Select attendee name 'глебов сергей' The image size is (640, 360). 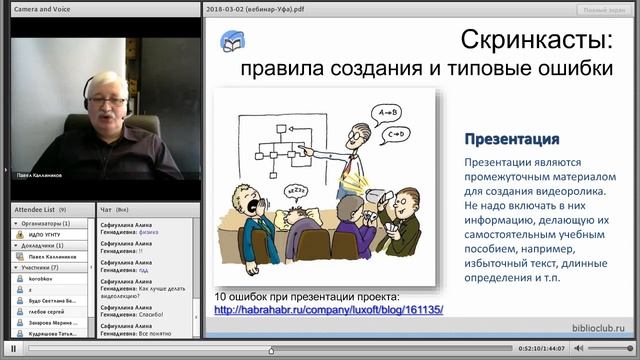coord(46,312)
